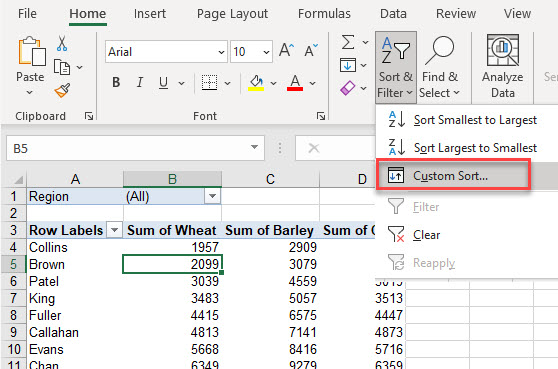Screen dimensions: 558x369
Task: Apply cell borders icon
Action: tap(209, 83)
